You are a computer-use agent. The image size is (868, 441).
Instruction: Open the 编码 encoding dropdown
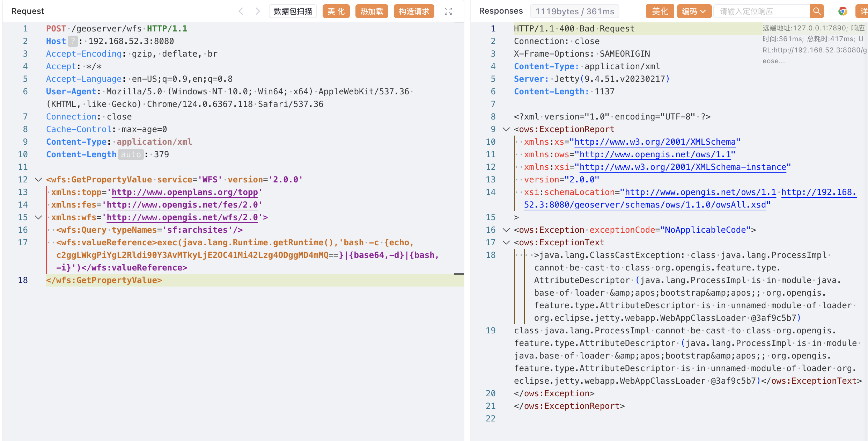tap(694, 11)
